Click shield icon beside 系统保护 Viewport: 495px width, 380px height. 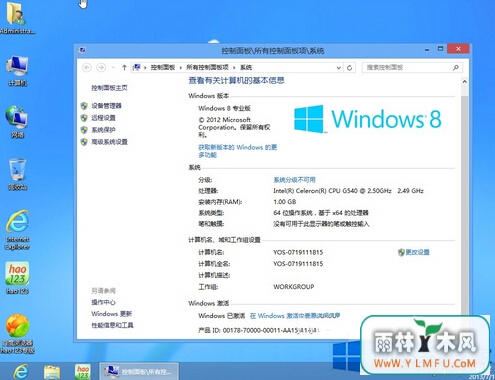point(84,130)
